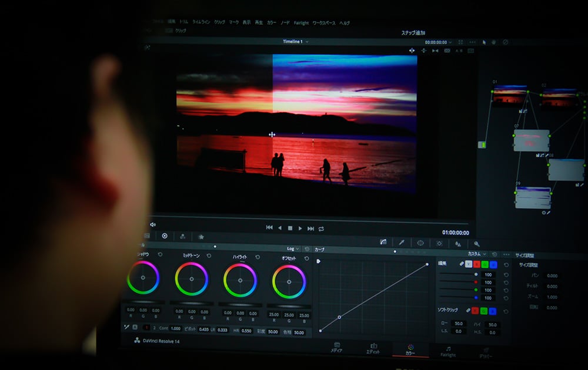Click the オフセット color wheel center
The height and width of the screenshot is (370, 588).
289,282
